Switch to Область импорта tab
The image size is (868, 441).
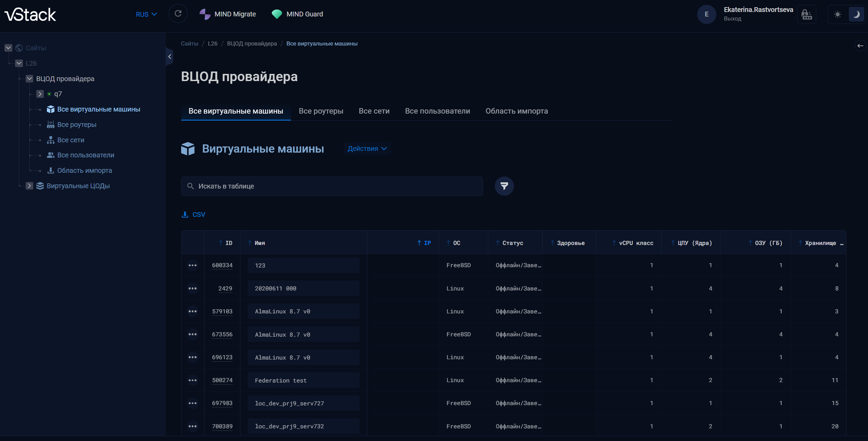[516, 111]
